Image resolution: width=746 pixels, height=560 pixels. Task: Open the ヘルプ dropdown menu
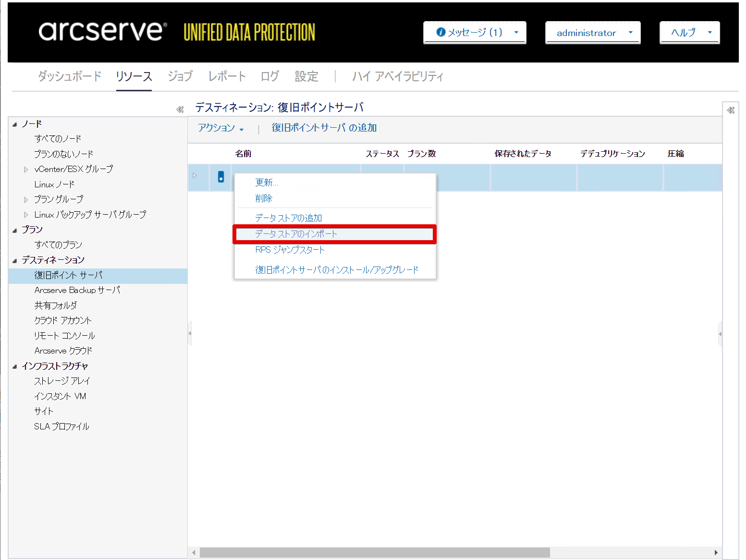coord(689,33)
